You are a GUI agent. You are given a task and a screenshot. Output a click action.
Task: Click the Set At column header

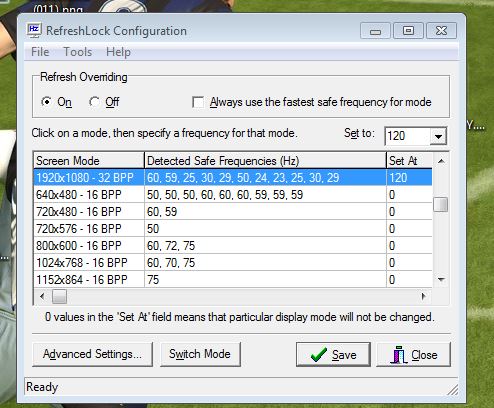(409, 161)
